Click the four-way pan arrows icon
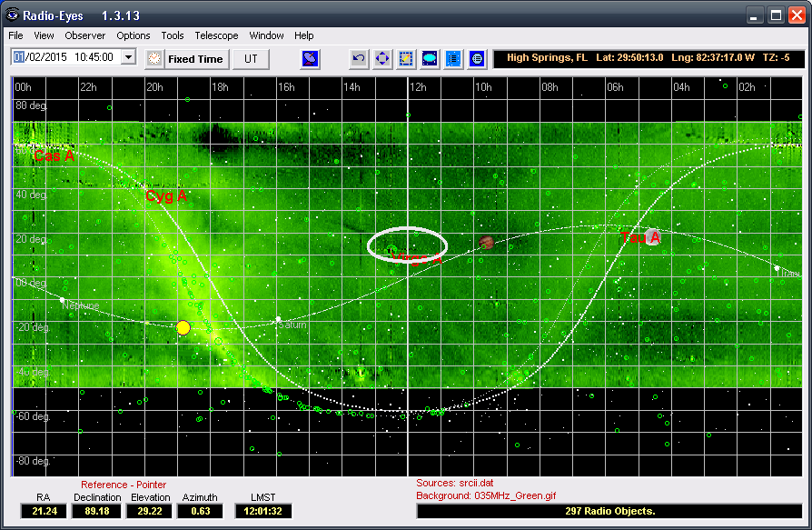This screenshot has width=812, height=530. [382, 58]
